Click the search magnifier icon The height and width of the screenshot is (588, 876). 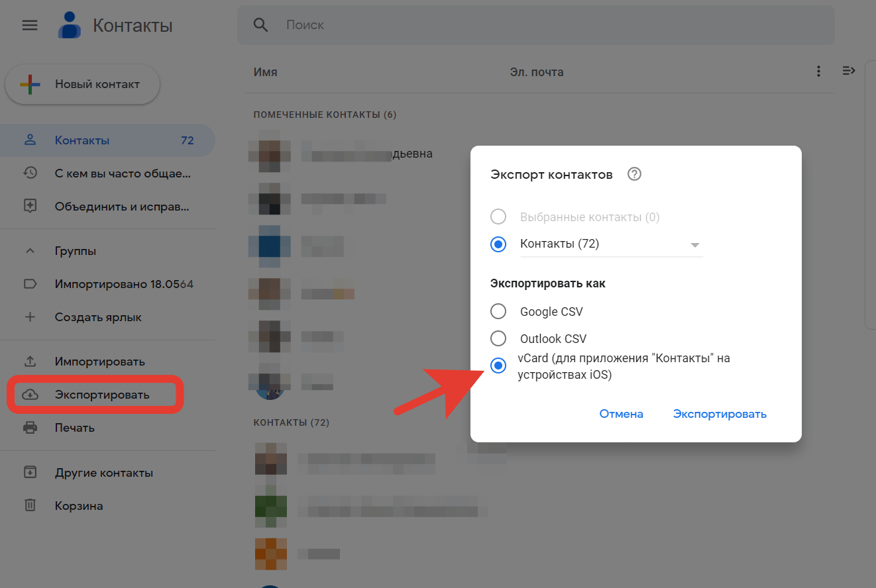[x=261, y=25]
